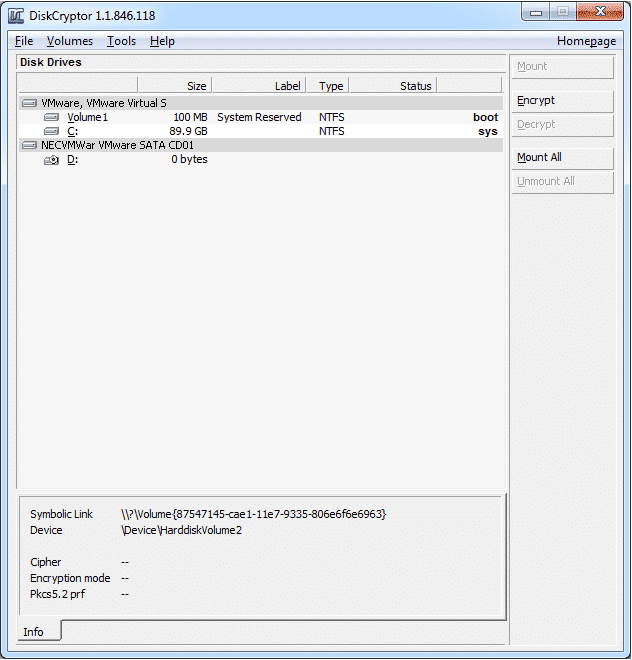Image resolution: width=632 pixels, height=660 pixels.
Task: Open the File menu
Action: click(x=24, y=41)
